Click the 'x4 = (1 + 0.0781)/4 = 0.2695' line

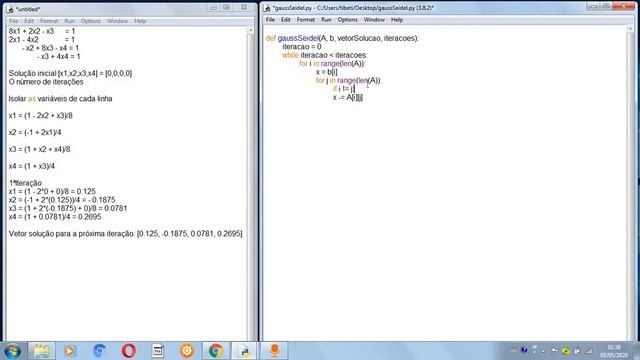click(55, 217)
